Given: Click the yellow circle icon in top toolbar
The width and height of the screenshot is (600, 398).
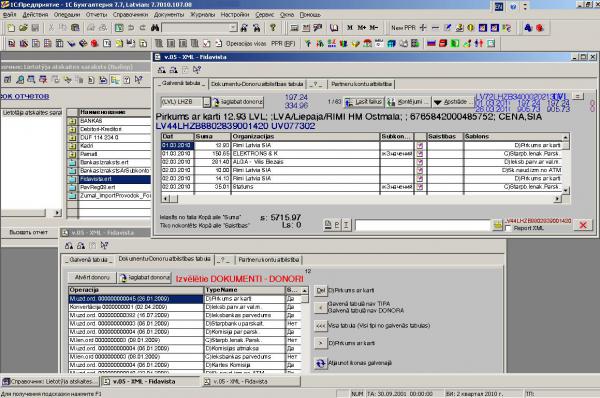Looking at the screenshot, I should tap(471, 28).
